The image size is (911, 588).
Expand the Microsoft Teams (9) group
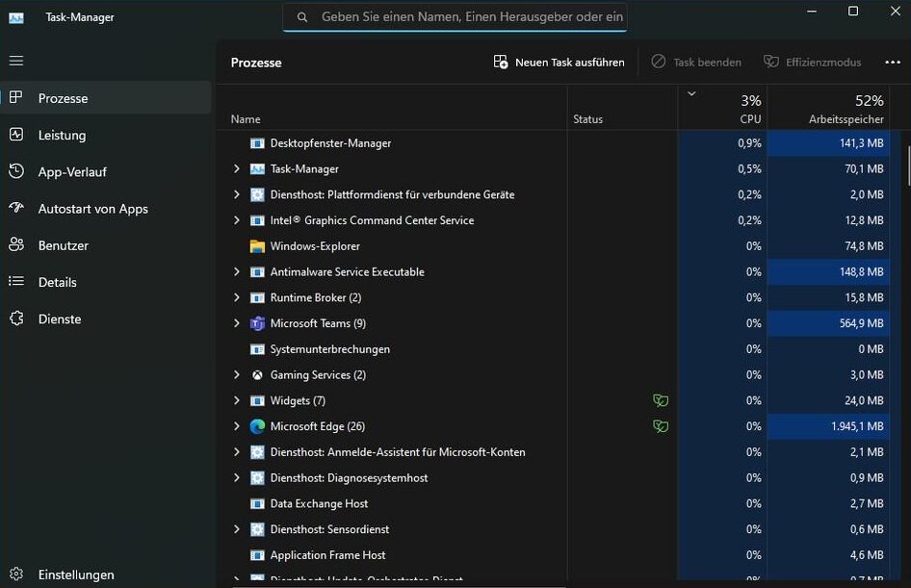pyautogui.click(x=237, y=323)
